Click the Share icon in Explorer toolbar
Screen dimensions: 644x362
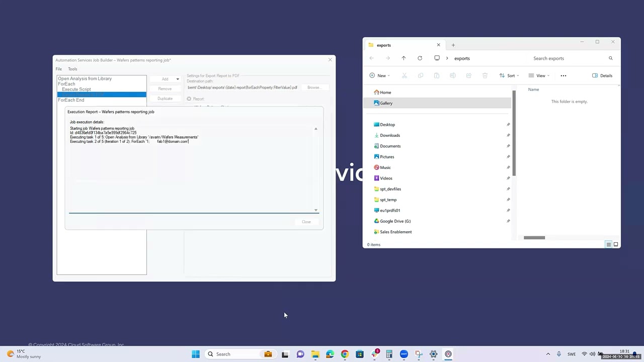coord(469,75)
